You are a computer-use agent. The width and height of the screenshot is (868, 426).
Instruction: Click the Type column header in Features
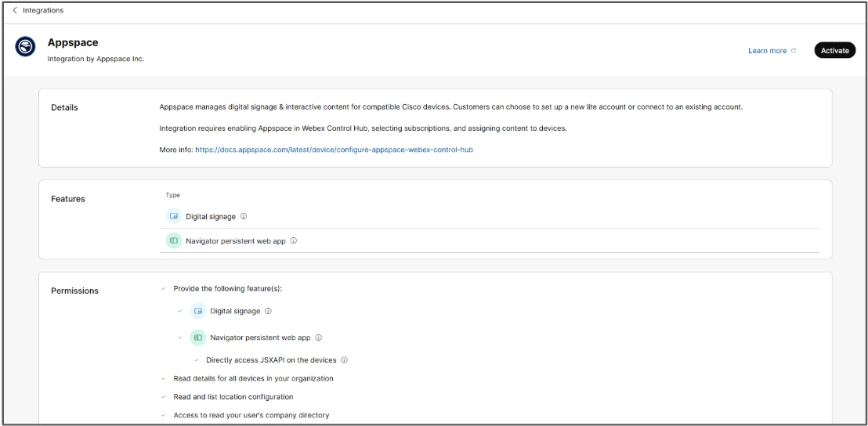tap(172, 195)
